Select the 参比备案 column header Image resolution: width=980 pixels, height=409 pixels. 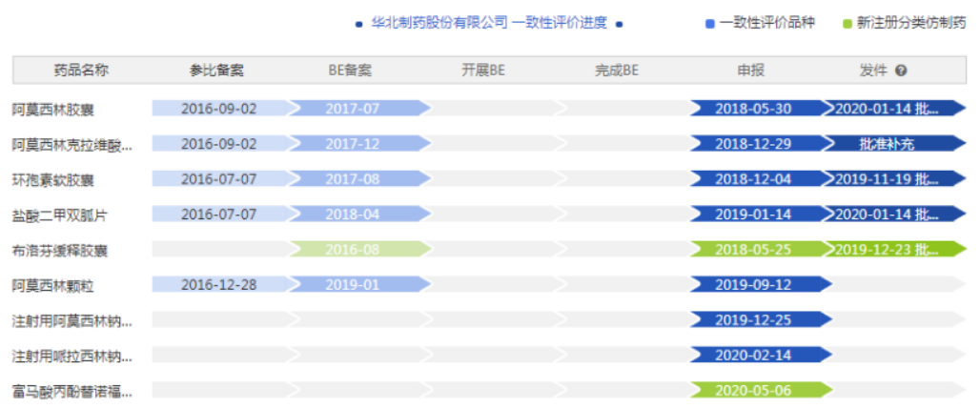click(x=217, y=71)
